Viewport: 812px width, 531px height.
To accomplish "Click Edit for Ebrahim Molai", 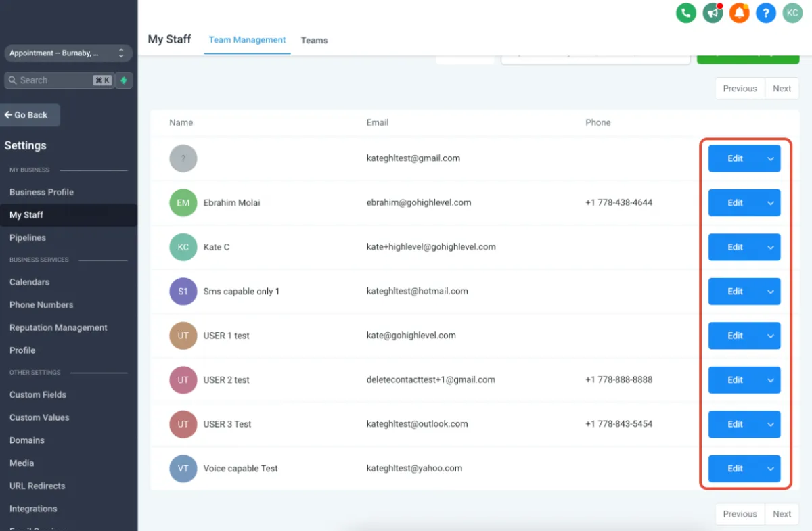I will (x=735, y=203).
